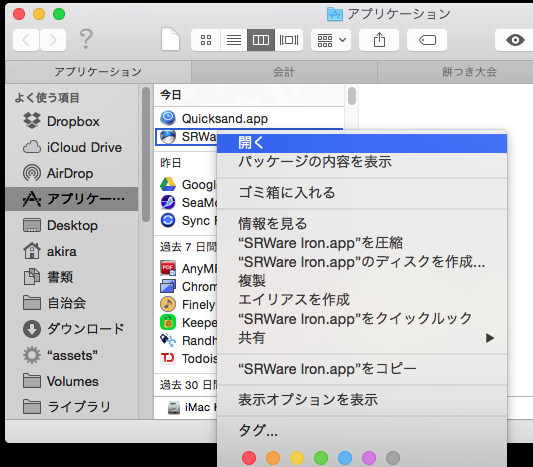This screenshot has width=533, height=467.
Task: Switch to the 会計 tab
Action: point(284,72)
